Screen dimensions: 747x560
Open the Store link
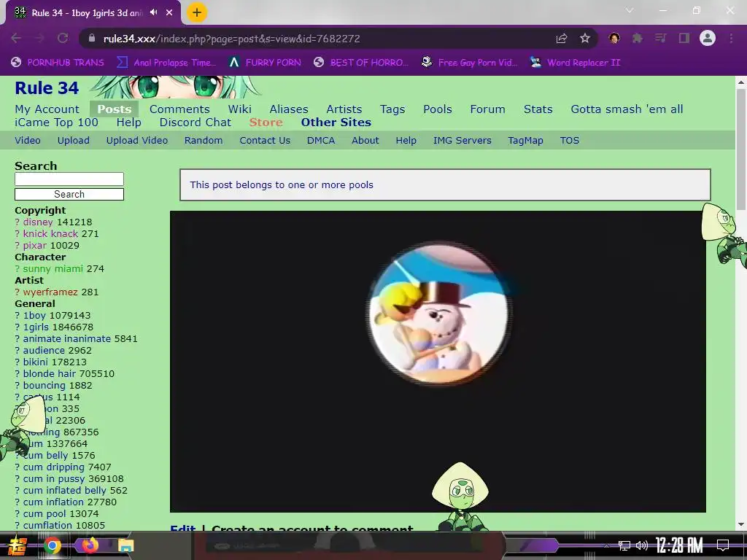coord(266,122)
